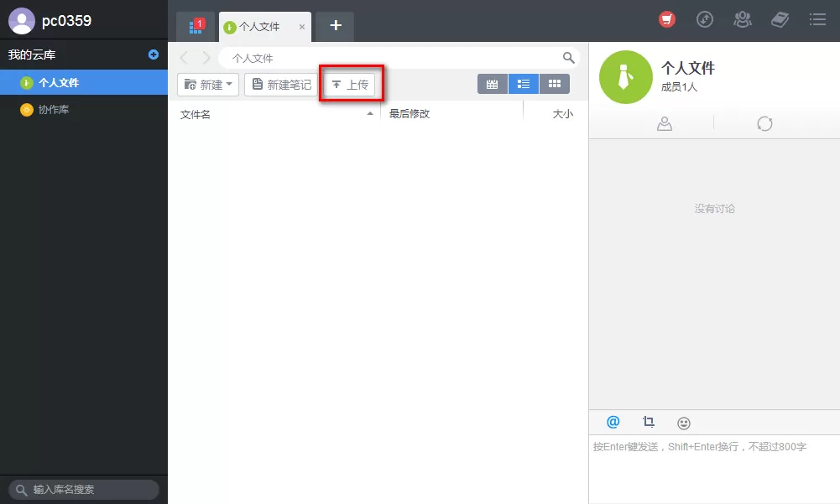Open the notebook icon in top bar

point(780,20)
